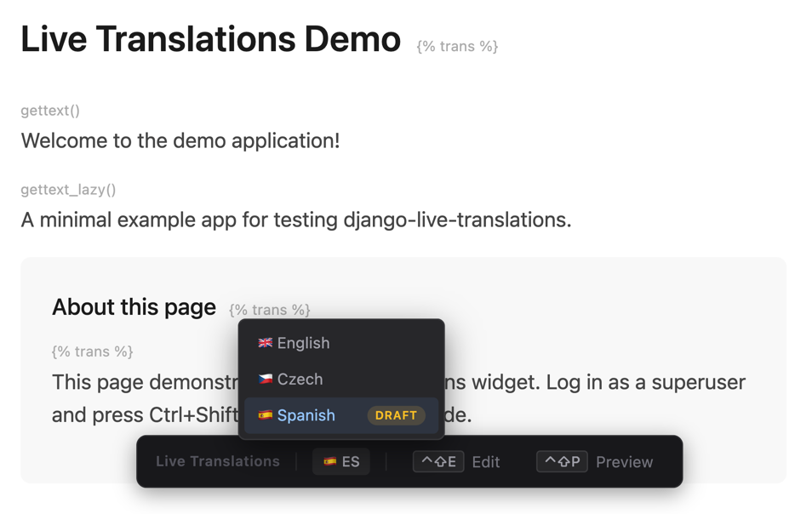
Task: Open the ES language selector dropdown
Action: click(340, 461)
